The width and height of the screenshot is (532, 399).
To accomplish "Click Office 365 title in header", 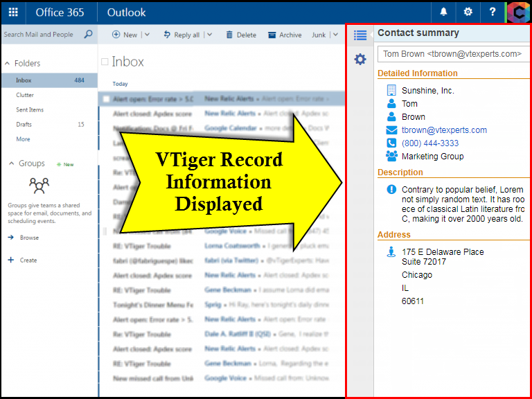I will pyautogui.click(x=60, y=12).
